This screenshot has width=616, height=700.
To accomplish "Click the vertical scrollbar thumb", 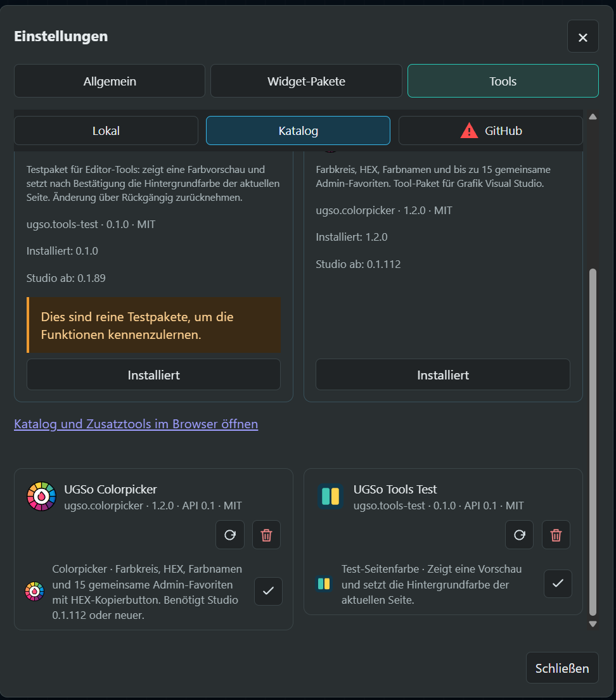I will coord(593,442).
